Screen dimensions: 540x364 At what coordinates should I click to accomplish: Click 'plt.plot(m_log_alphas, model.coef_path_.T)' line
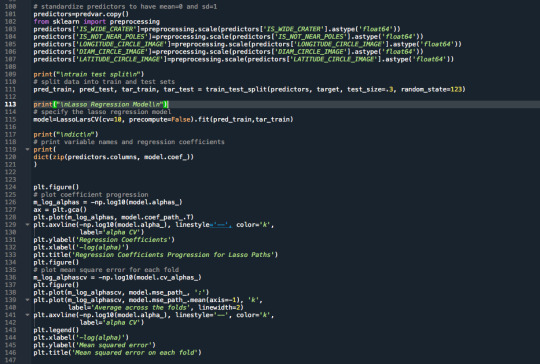(114, 217)
